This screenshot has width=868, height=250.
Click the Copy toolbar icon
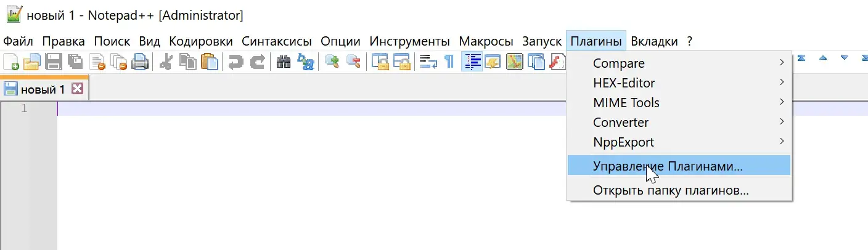[188, 61]
